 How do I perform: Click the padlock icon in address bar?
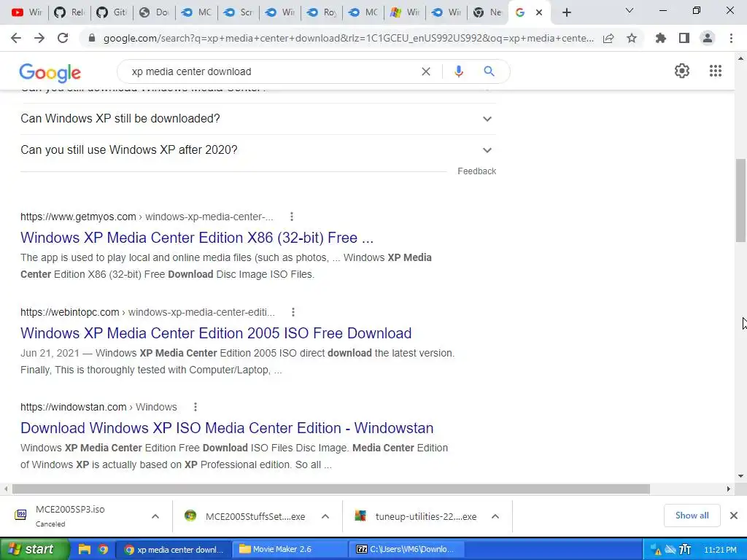click(x=92, y=38)
